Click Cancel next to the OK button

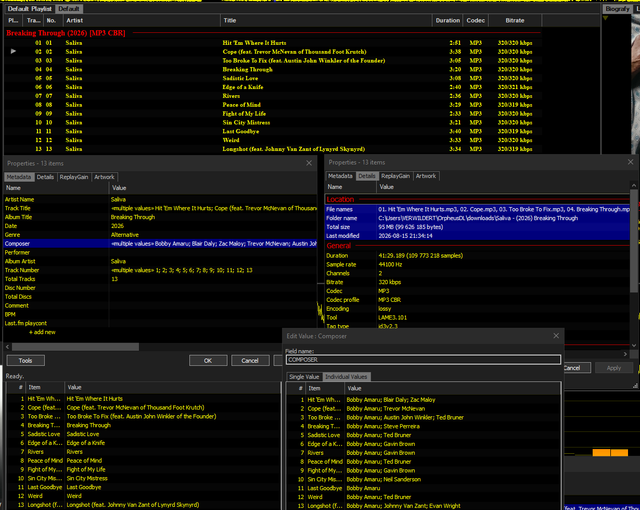pyautogui.click(x=250, y=360)
